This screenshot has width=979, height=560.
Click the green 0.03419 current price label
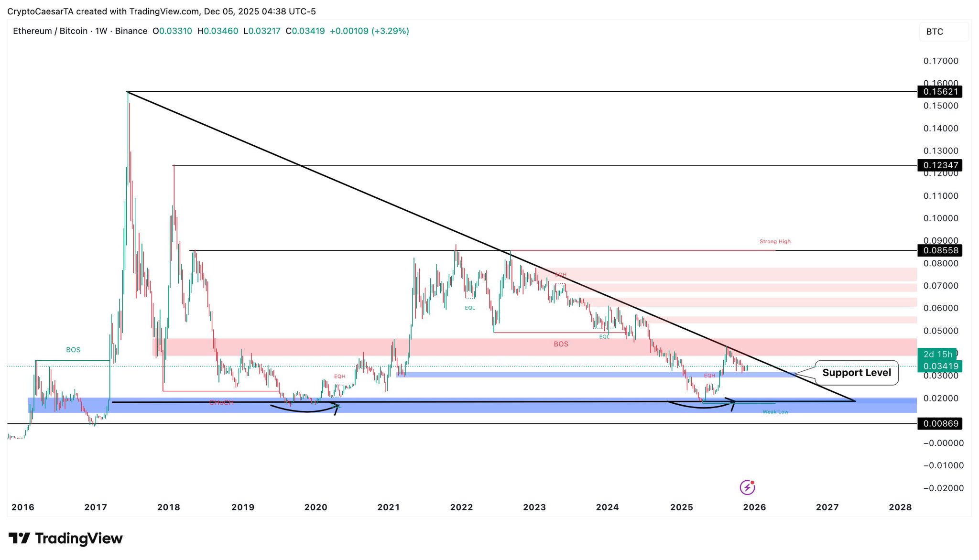pyautogui.click(x=940, y=366)
